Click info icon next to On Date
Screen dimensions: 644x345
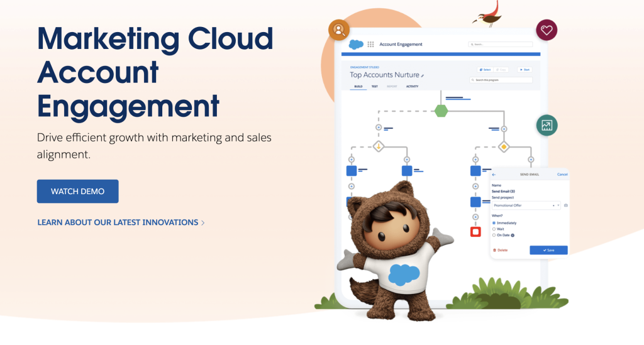[513, 236]
